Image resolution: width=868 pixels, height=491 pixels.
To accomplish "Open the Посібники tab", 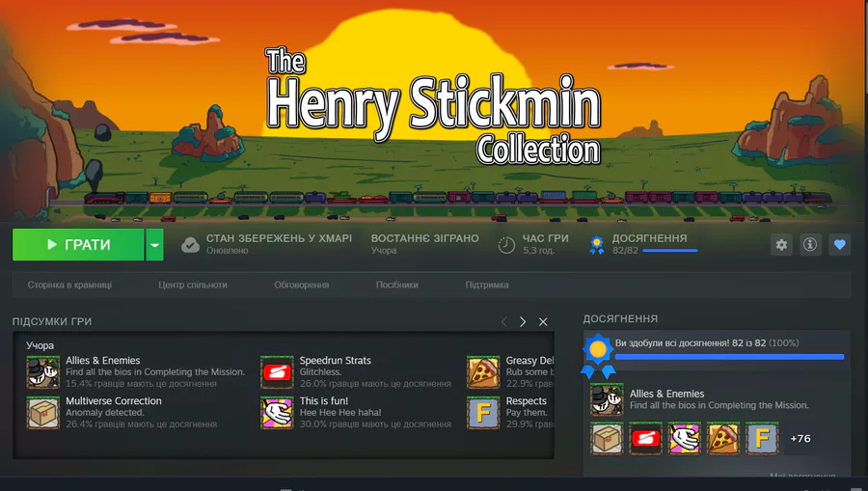I will [397, 285].
